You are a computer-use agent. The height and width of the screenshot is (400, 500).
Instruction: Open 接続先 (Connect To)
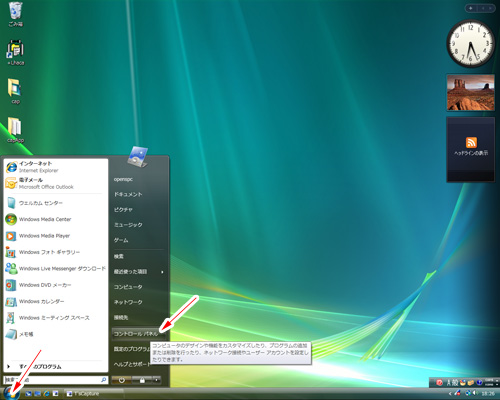tap(138, 318)
